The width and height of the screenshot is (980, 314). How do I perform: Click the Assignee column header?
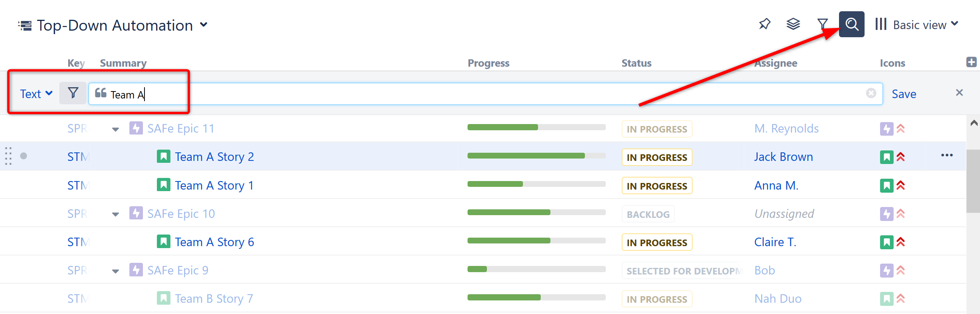pyautogui.click(x=775, y=63)
